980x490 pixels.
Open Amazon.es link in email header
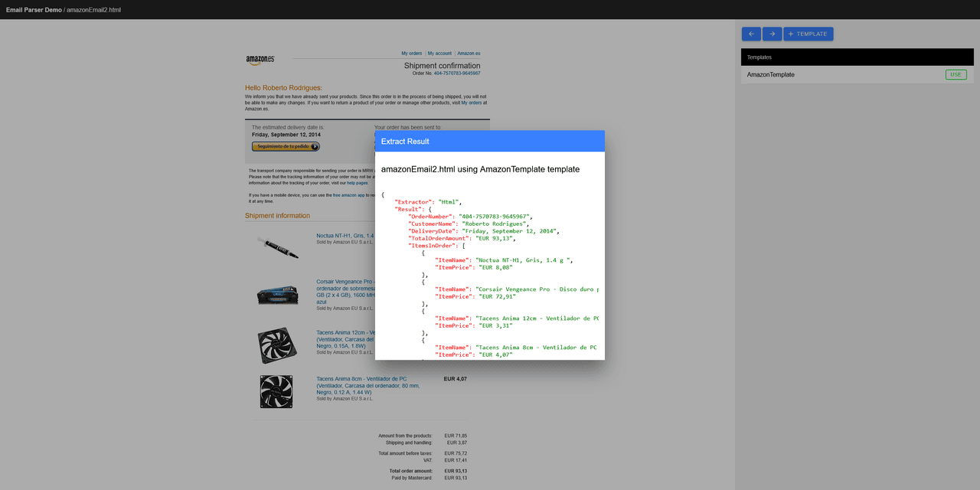[469, 54]
